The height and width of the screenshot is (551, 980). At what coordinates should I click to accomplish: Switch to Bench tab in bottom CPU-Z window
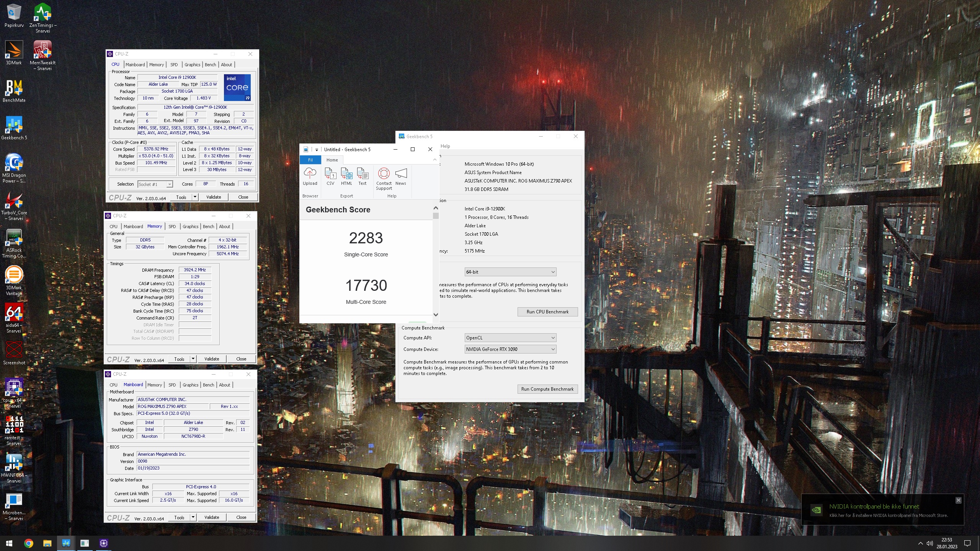click(208, 385)
